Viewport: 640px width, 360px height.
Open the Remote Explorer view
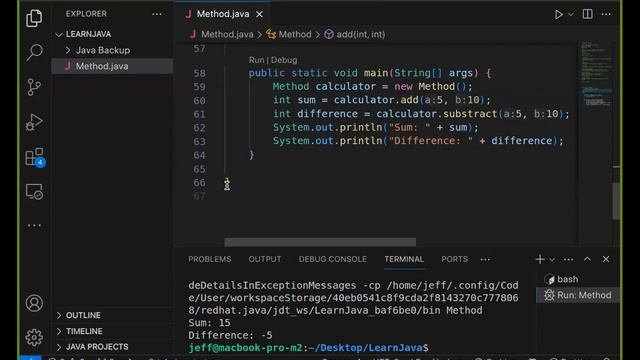34,192
